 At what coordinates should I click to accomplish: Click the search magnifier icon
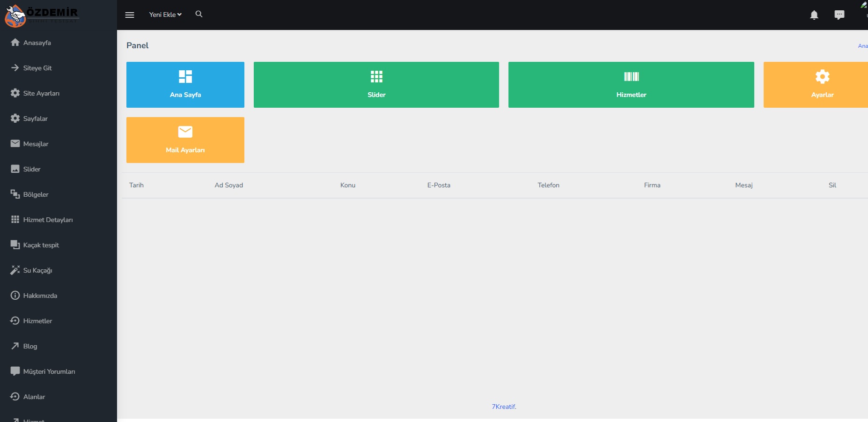pyautogui.click(x=199, y=14)
